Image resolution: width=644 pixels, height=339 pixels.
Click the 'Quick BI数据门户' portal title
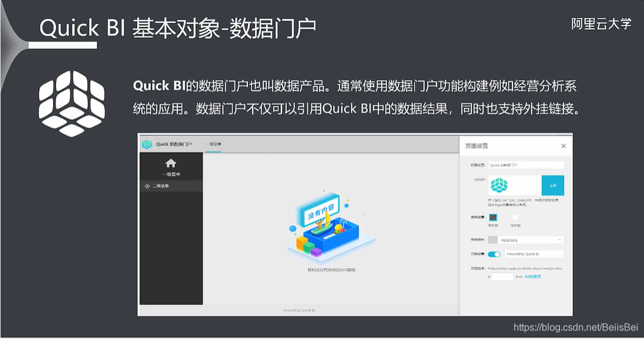click(174, 144)
